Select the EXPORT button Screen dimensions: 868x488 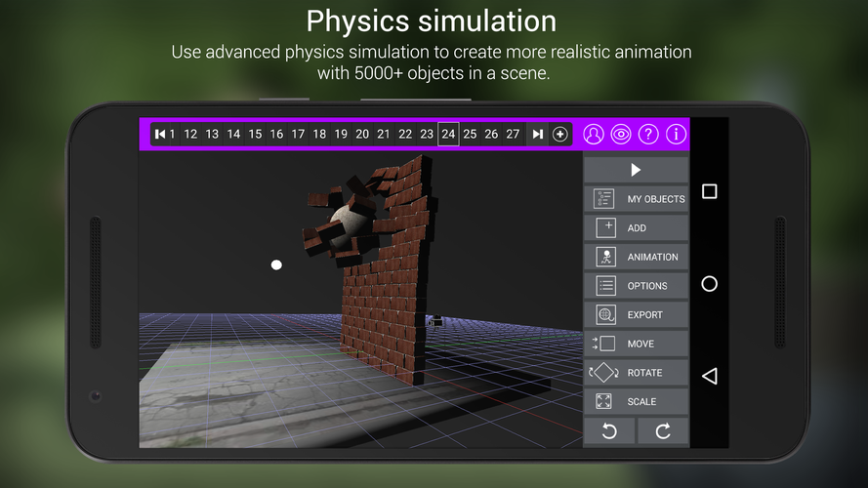pyautogui.click(x=636, y=314)
